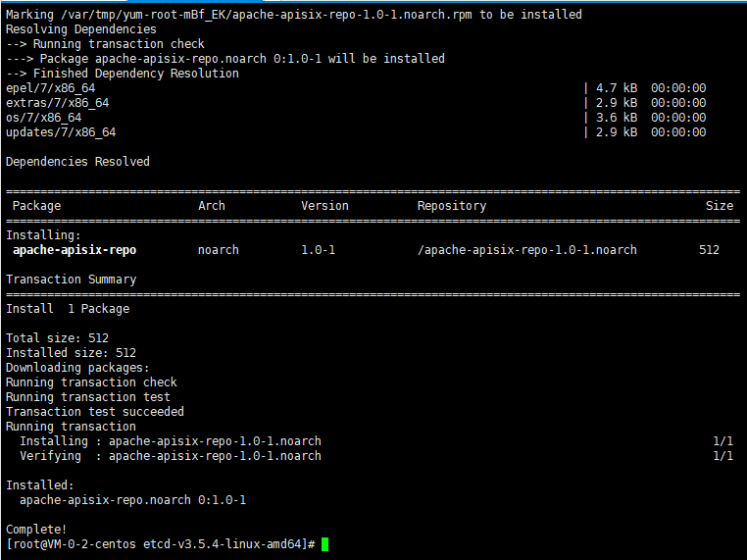Click the "Resolving Dependencies" line
The image size is (747, 560).
(81, 29)
